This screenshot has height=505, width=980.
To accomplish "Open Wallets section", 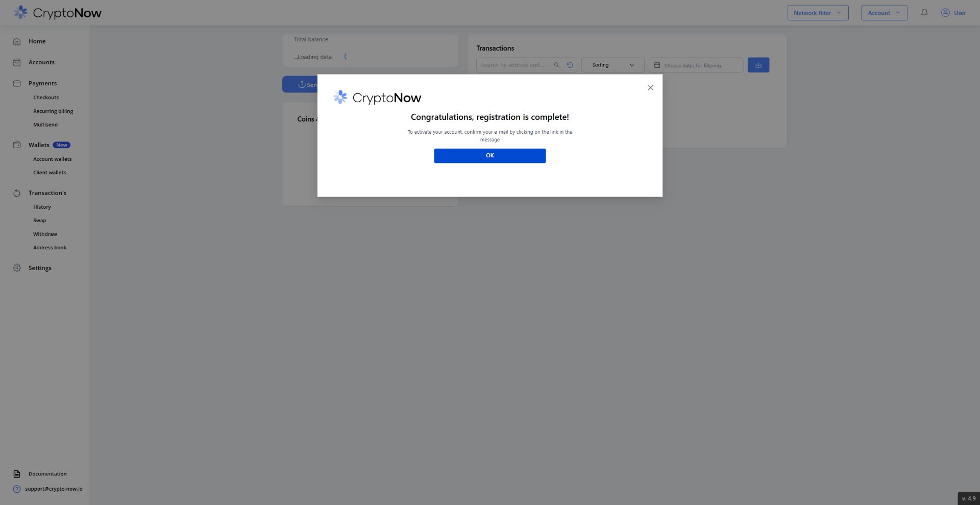I will [x=39, y=145].
